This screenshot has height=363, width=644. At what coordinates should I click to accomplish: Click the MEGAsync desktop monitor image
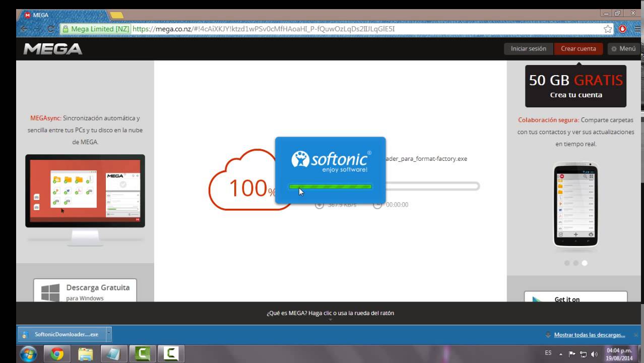(x=85, y=200)
